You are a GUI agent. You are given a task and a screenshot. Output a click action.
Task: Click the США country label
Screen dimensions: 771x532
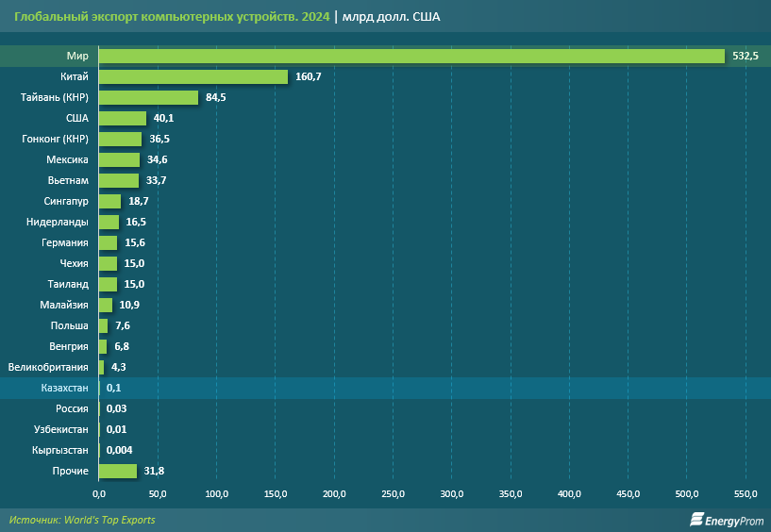(x=77, y=118)
